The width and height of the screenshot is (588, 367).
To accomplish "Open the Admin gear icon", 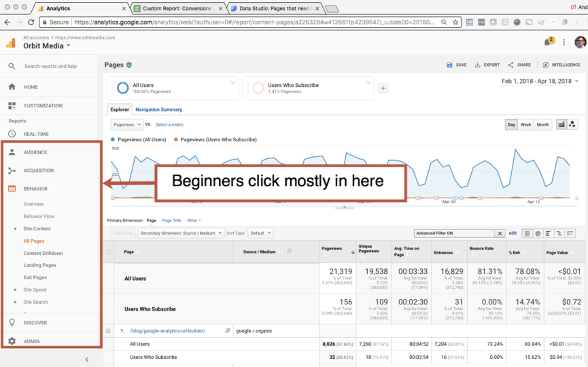I will click(12, 341).
